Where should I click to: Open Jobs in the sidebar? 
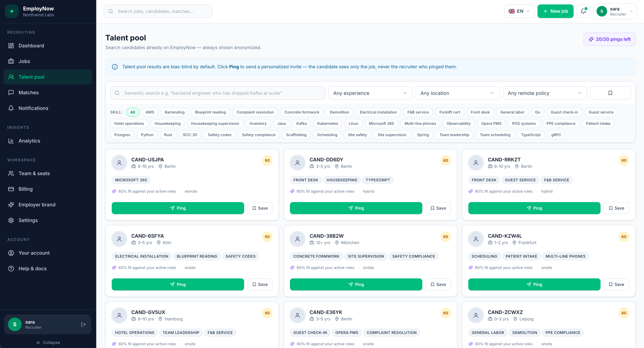[x=48, y=61]
